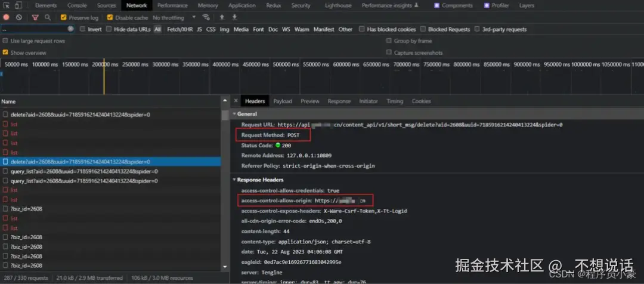This screenshot has height=284, width=644.
Task: Check Blocked Requests option
Action: tap(423, 29)
